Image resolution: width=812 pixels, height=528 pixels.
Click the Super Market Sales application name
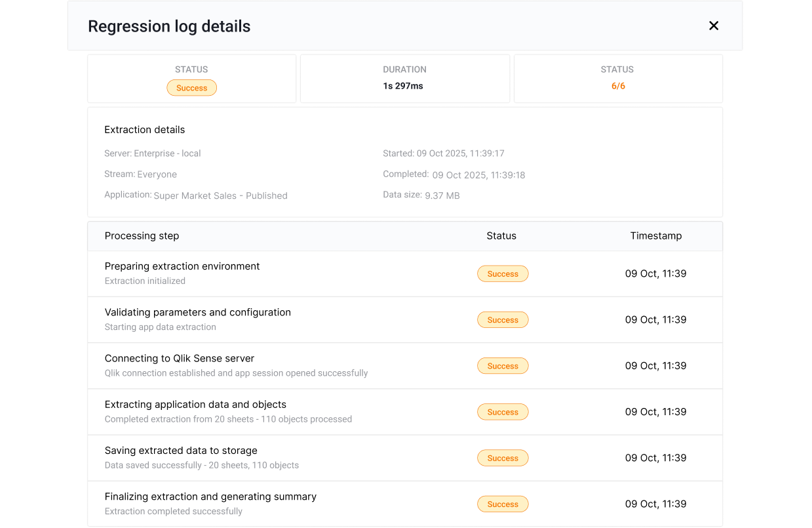(220, 195)
